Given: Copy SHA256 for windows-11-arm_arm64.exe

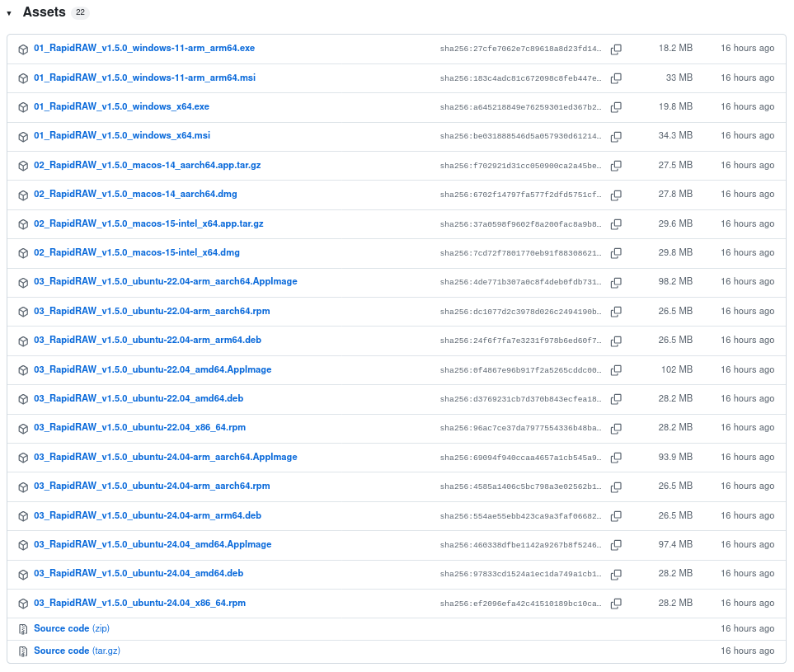Looking at the screenshot, I should click(x=616, y=49).
